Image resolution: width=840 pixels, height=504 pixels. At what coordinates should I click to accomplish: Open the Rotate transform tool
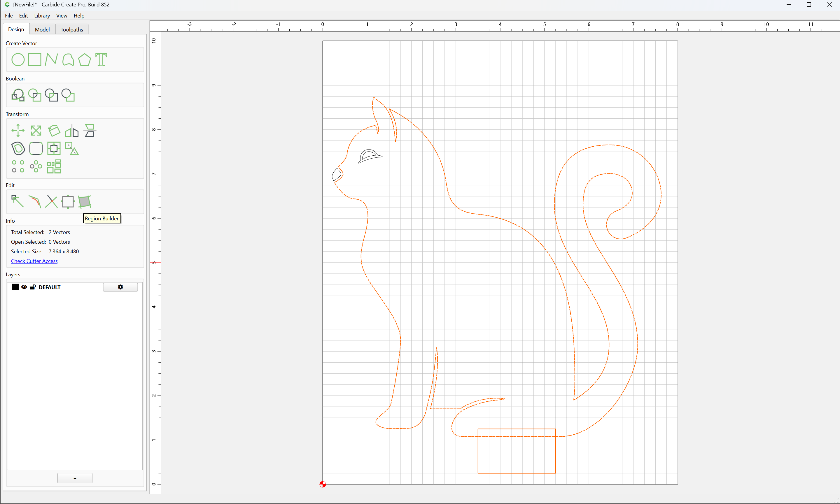(x=54, y=130)
